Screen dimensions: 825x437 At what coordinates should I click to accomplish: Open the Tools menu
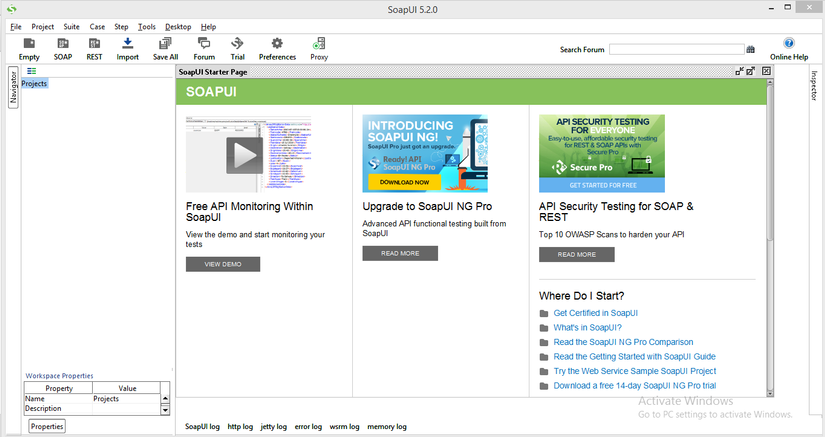147,27
